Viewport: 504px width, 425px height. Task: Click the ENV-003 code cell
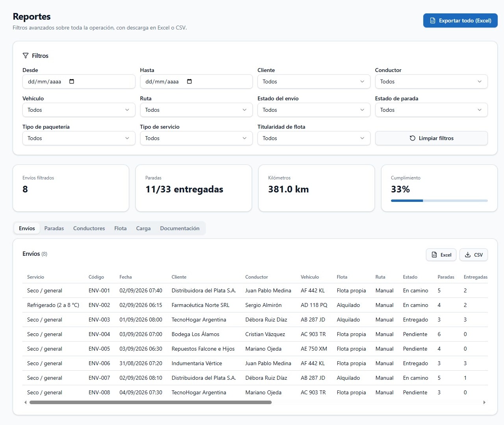pyautogui.click(x=99, y=320)
